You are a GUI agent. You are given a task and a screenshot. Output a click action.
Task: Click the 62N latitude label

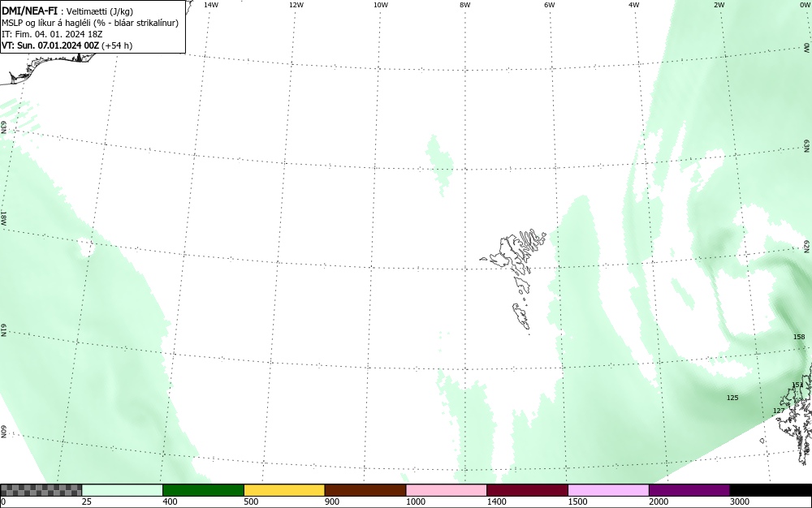click(807, 247)
